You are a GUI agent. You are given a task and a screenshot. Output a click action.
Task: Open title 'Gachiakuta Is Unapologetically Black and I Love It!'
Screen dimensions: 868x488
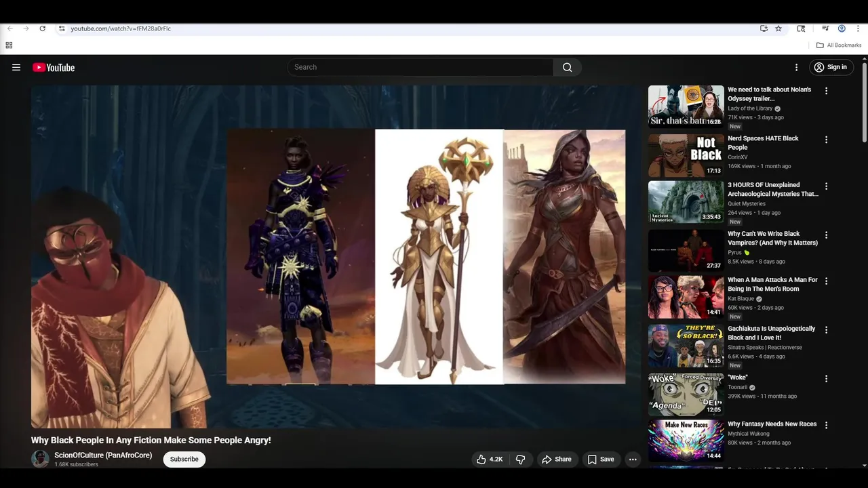772,333
